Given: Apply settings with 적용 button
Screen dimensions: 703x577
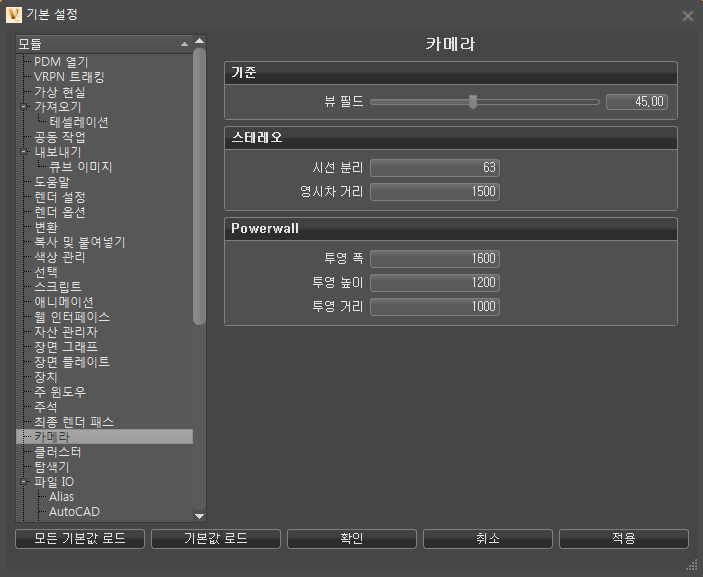Looking at the screenshot, I should 624,538.
